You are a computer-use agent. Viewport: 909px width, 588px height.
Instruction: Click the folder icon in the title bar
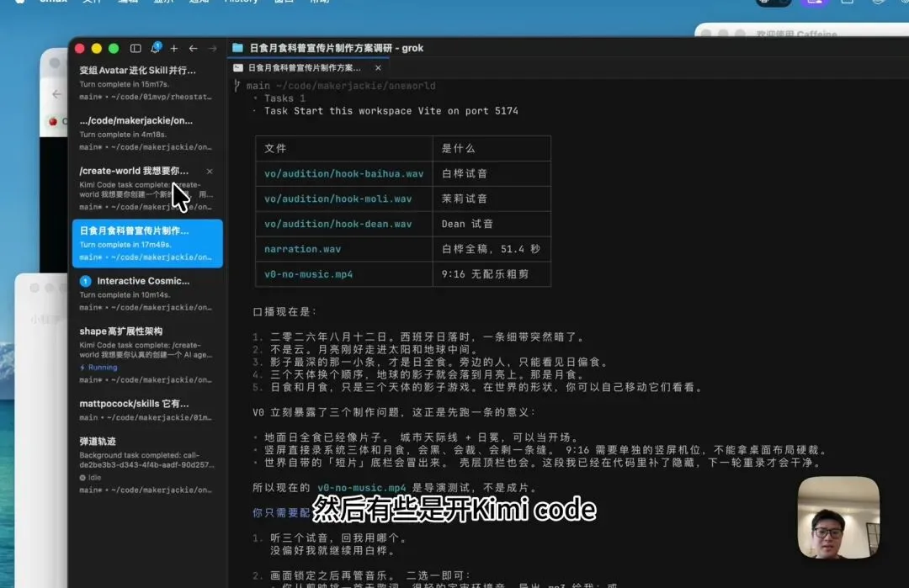(x=237, y=47)
